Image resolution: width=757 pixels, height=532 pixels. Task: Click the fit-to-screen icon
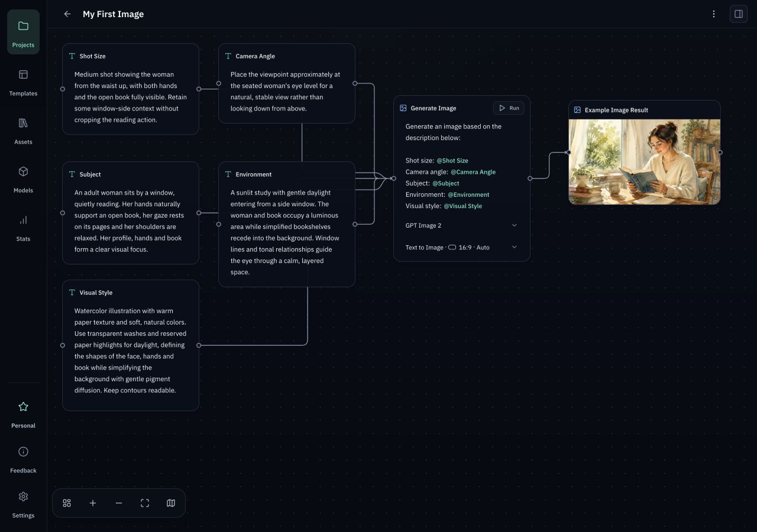(145, 503)
